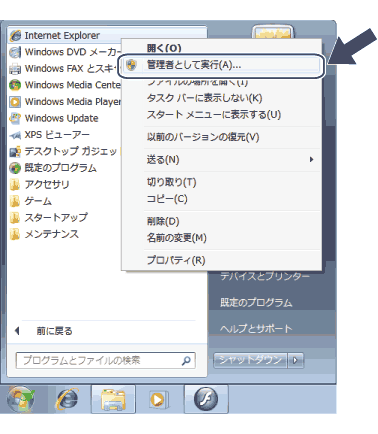Open プロパティ(R) from context menu
The height and width of the screenshot is (434, 378).
point(176,260)
